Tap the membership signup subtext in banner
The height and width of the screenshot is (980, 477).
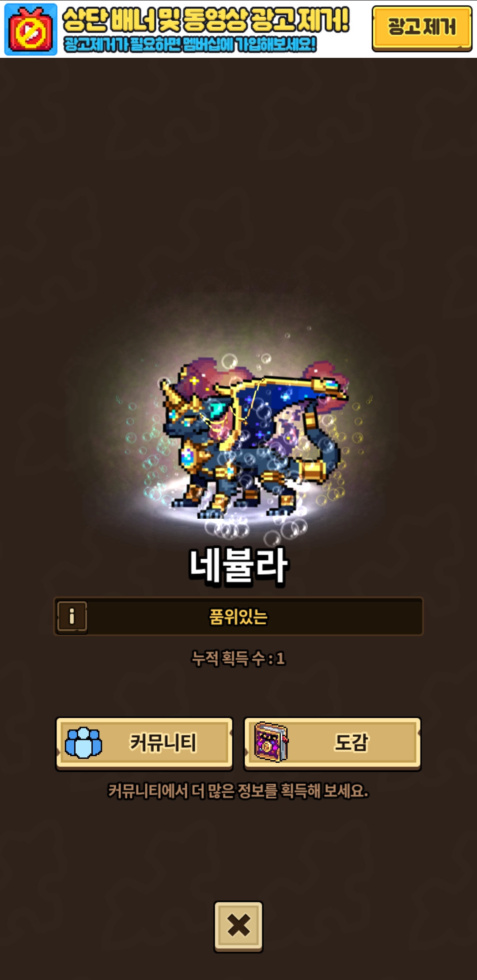[190, 44]
